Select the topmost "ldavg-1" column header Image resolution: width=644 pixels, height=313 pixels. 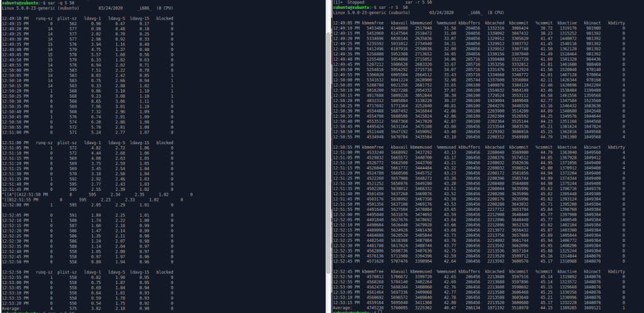click(94, 18)
